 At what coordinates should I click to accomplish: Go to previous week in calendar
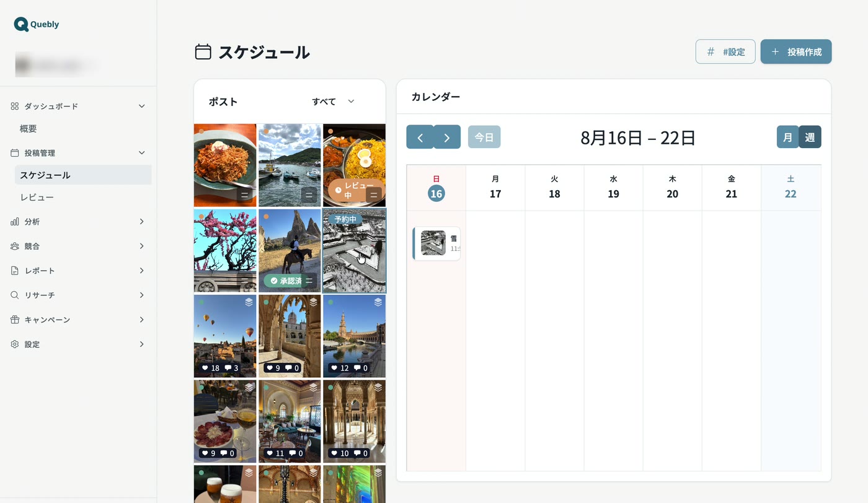[420, 137]
